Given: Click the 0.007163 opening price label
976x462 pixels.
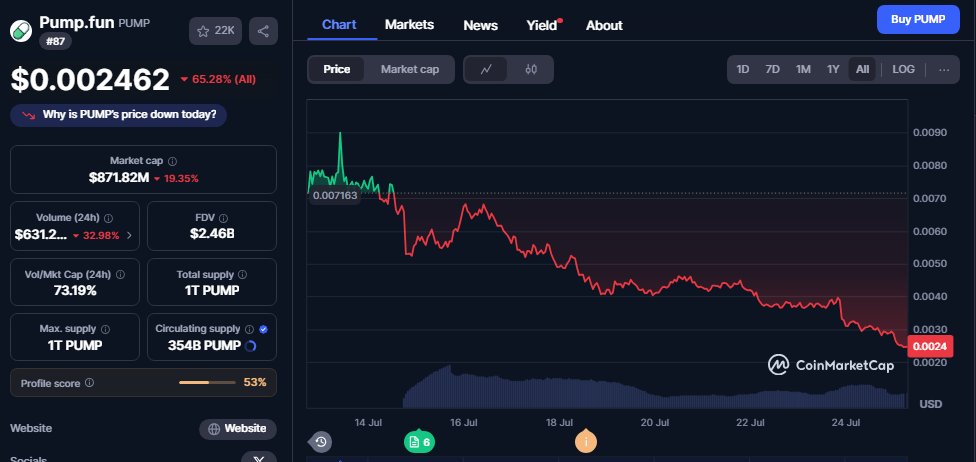Looking at the screenshot, I should 335,196.
